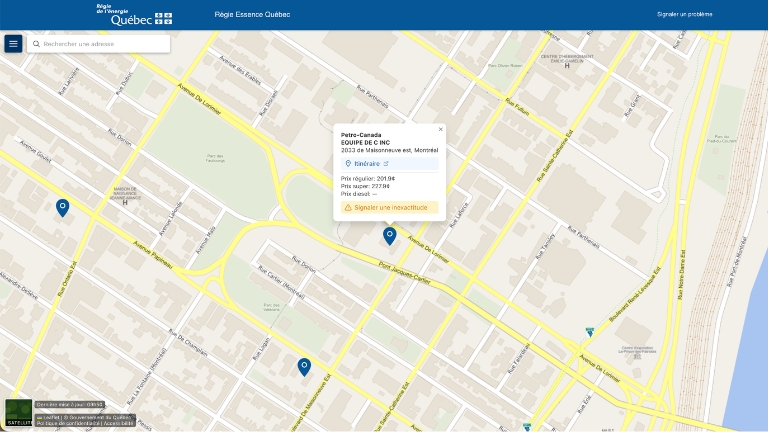
Task: Click the Pont Jacques-Cartier street label
Action: click(405, 273)
